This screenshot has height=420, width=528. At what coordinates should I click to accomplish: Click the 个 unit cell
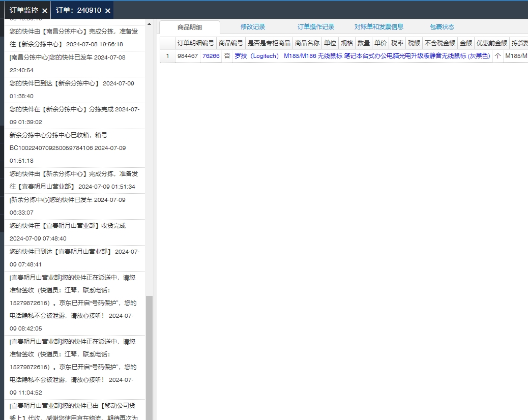[x=497, y=56]
